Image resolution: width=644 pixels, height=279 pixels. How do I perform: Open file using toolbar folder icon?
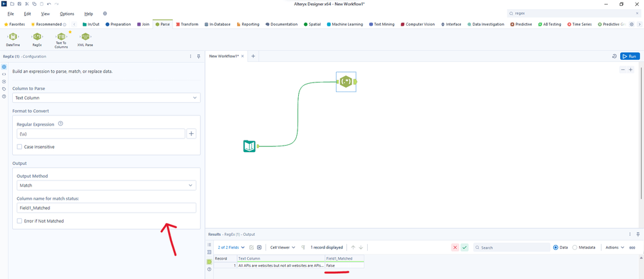point(13,4)
